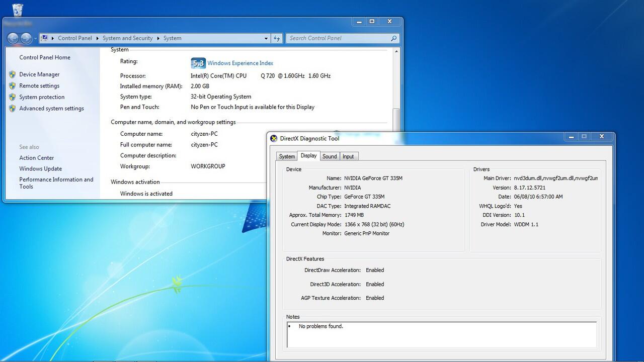Open the recent pages dropdown arrow
644x362 pixels.
[x=35, y=39]
